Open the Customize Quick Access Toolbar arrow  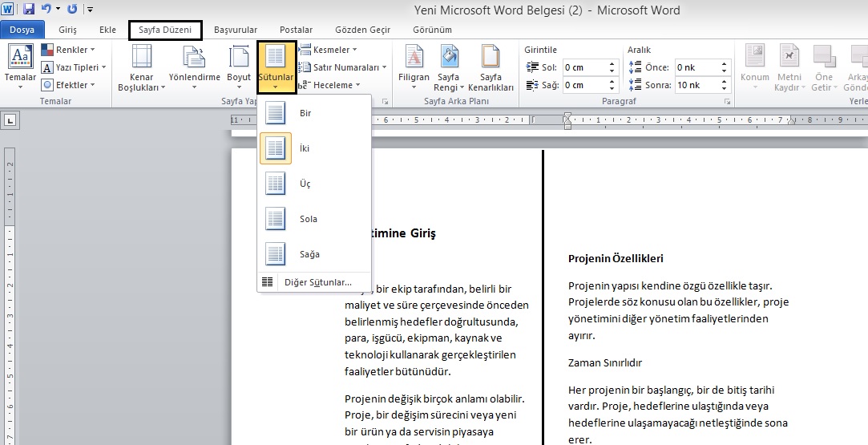coord(91,10)
